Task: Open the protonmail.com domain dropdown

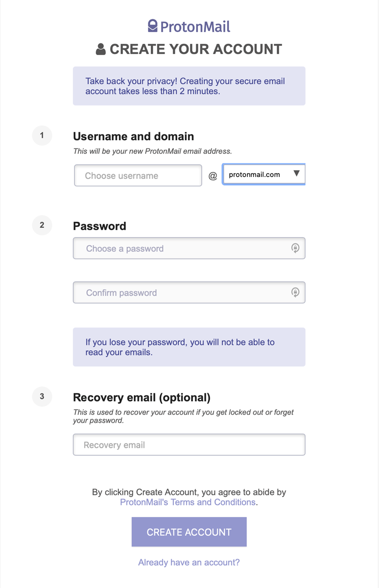Action: pos(264,174)
